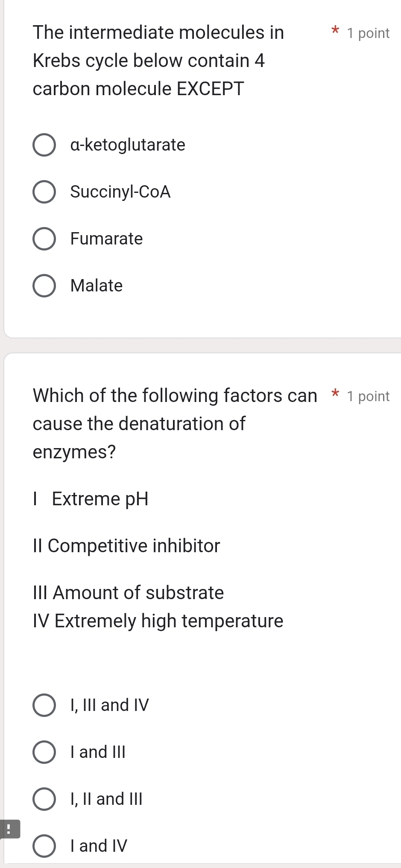Select the 'I and IV' option
Screen dimensions: 401x868
click(44, 846)
